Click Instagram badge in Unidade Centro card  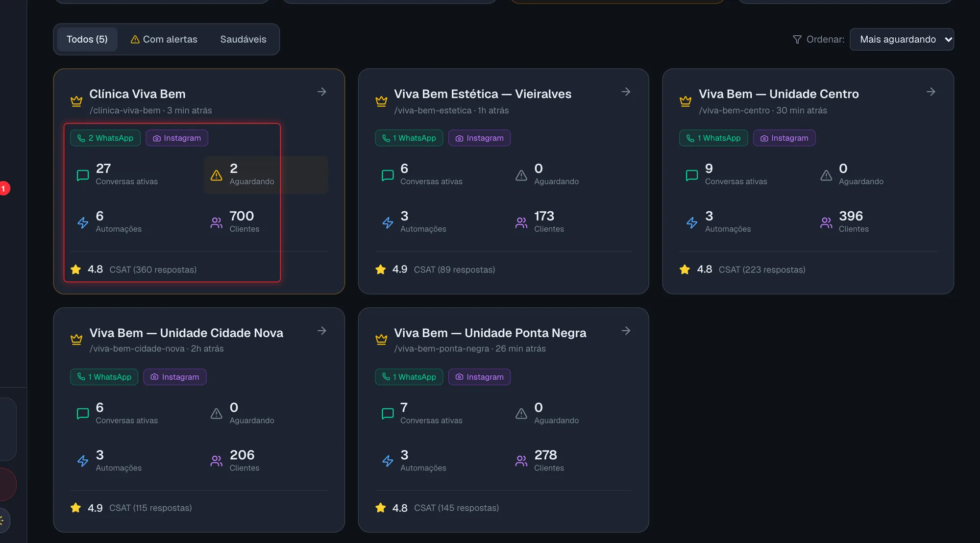click(784, 138)
